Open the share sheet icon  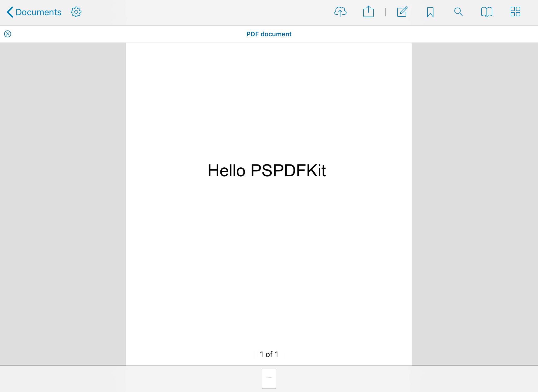tap(368, 12)
